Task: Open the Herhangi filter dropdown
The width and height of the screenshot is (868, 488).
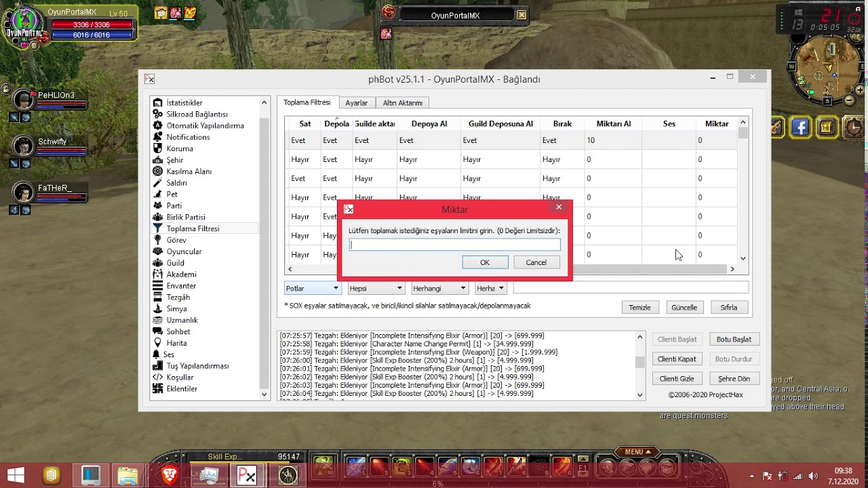Action: pyautogui.click(x=439, y=288)
